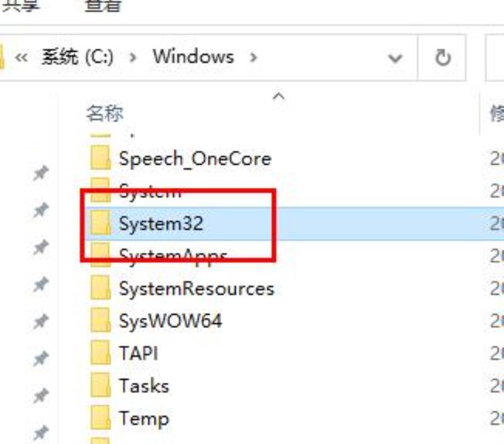This screenshot has height=444, width=504.
Task: Open the System32 folder icon
Action: click(x=101, y=223)
